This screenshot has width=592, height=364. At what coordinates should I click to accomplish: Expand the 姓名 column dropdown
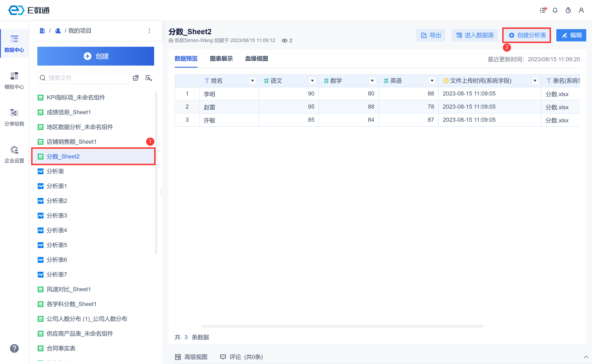(252, 81)
